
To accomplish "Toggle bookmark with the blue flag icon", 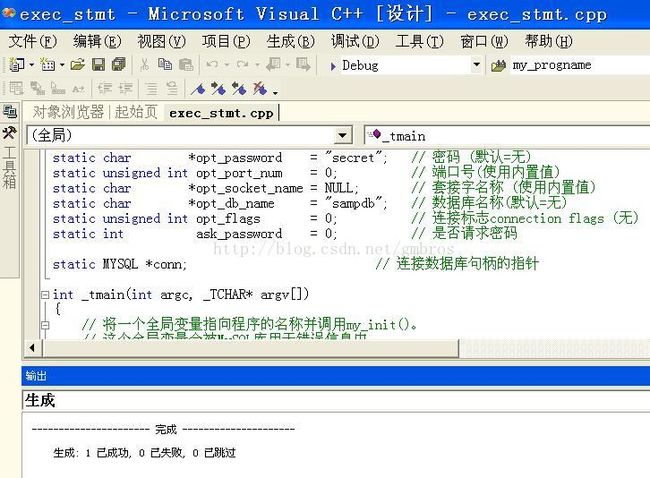I will (x=198, y=88).
